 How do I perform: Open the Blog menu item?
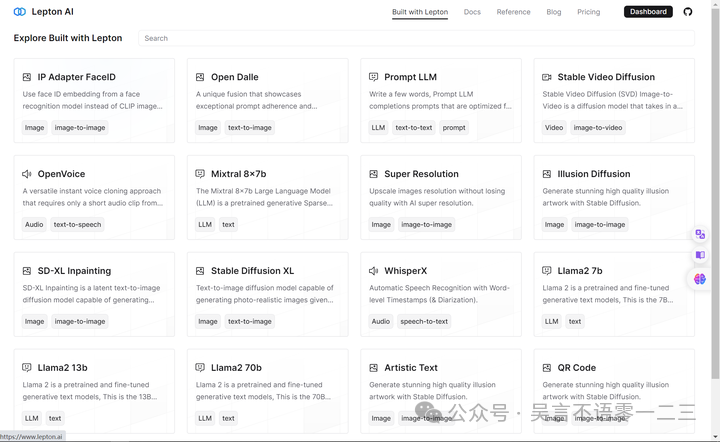click(554, 12)
